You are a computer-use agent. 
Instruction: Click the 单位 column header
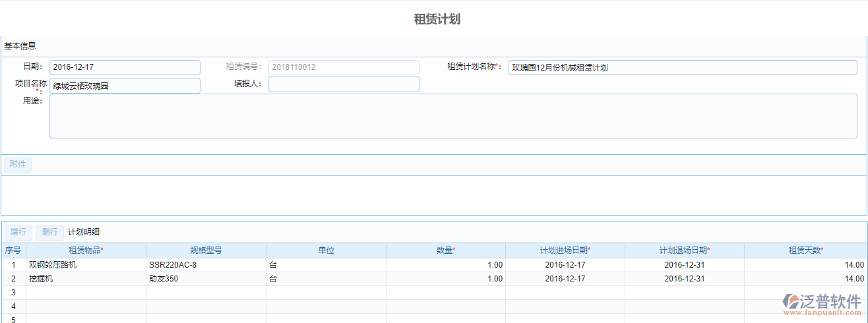click(x=326, y=250)
